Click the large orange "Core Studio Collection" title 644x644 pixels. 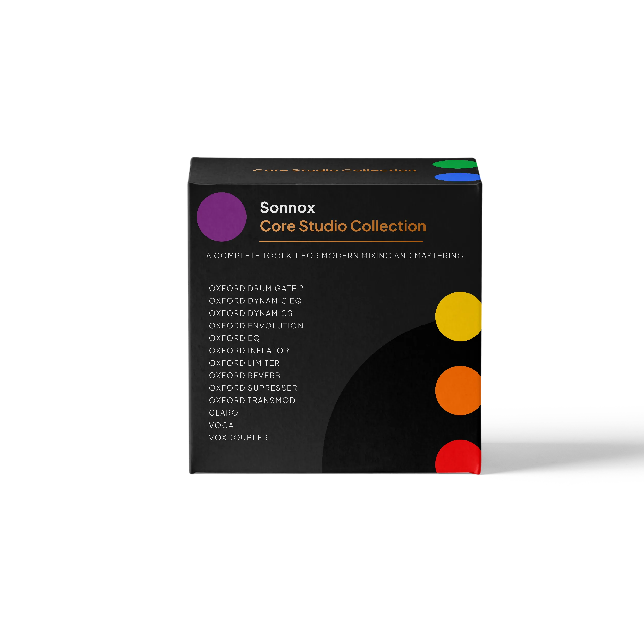pyautogui.click(x=343, y=226)
